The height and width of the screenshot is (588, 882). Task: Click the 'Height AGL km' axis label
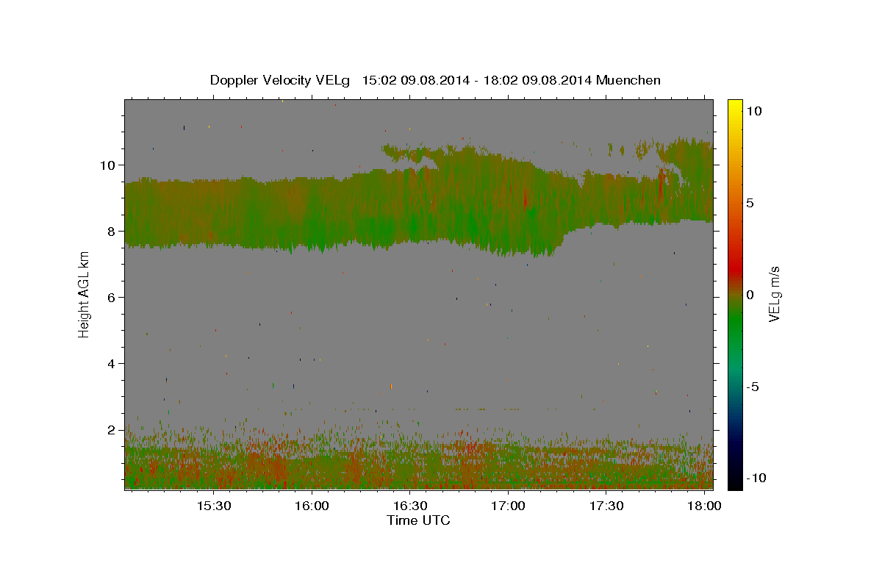[x=85, y=294]
